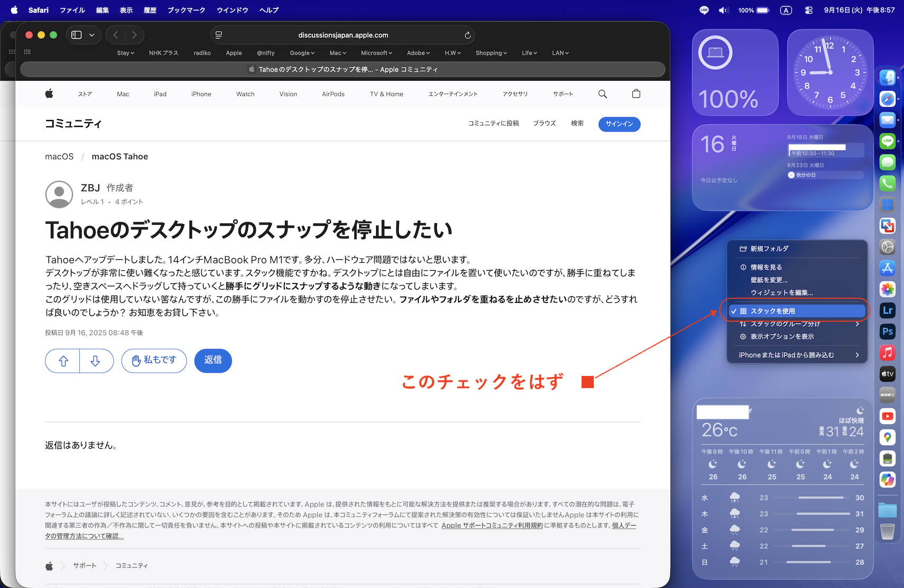Expand the Mac bookmarks folder in the favorites bar
The width and height of the screenshot is (904, 588).
pyautogui.click(x=338, y=53)
